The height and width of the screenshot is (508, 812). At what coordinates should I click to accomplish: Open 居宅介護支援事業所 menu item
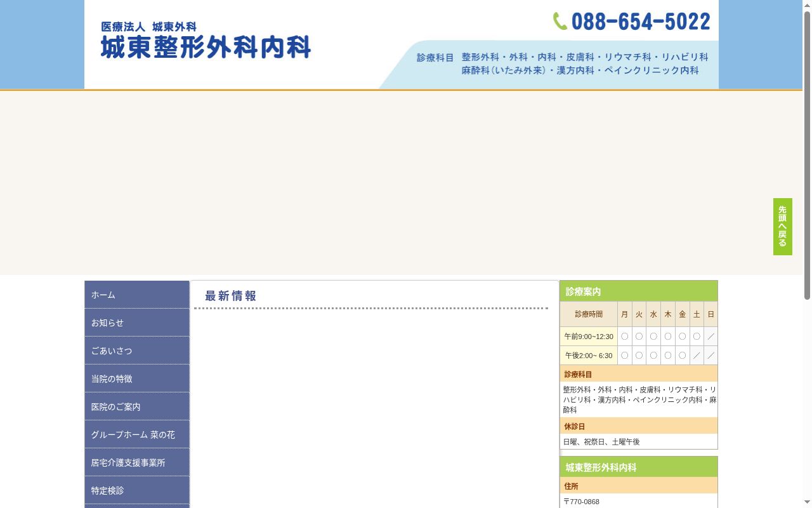coord(137,462)
